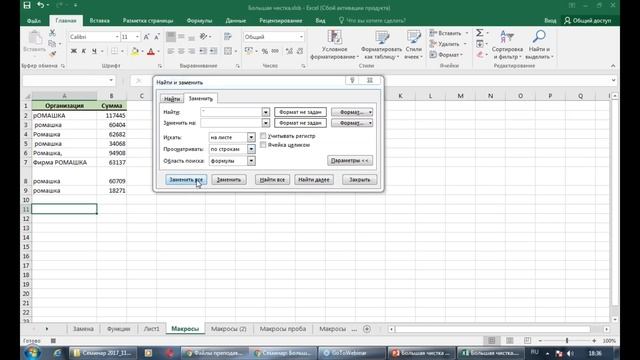This screenshot has height=360, width=640.
Task: Switch to the 'Замена' sheet tab
Action: [83, 329]
